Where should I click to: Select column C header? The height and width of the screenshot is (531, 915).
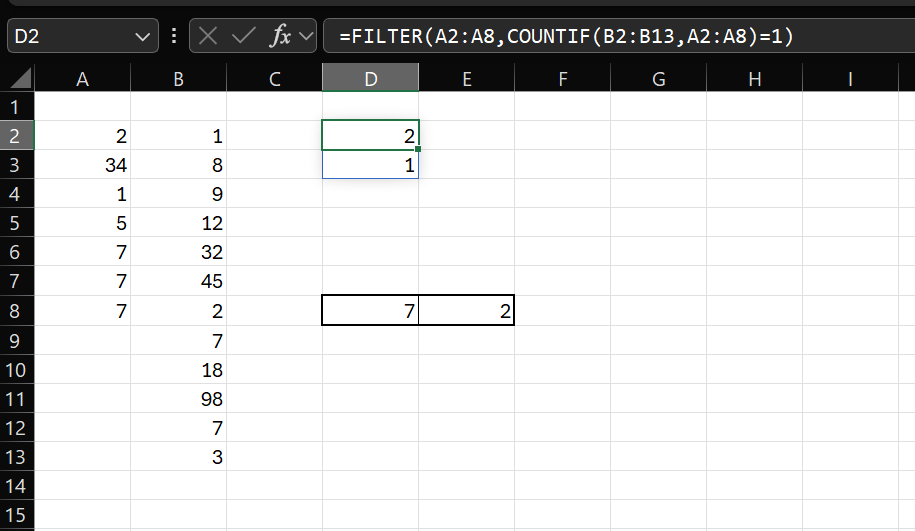pyautogui.click(x=274, y=79)
